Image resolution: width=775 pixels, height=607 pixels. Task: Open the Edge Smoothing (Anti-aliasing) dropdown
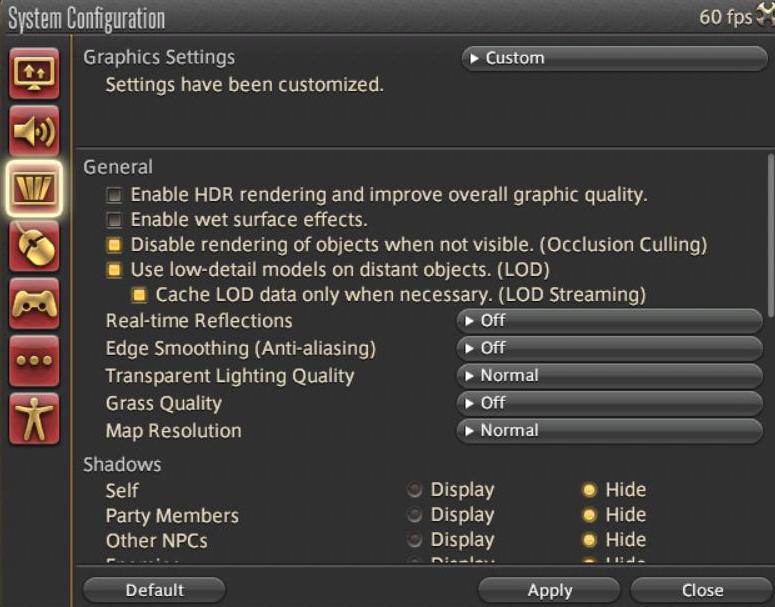pos(609,348)
